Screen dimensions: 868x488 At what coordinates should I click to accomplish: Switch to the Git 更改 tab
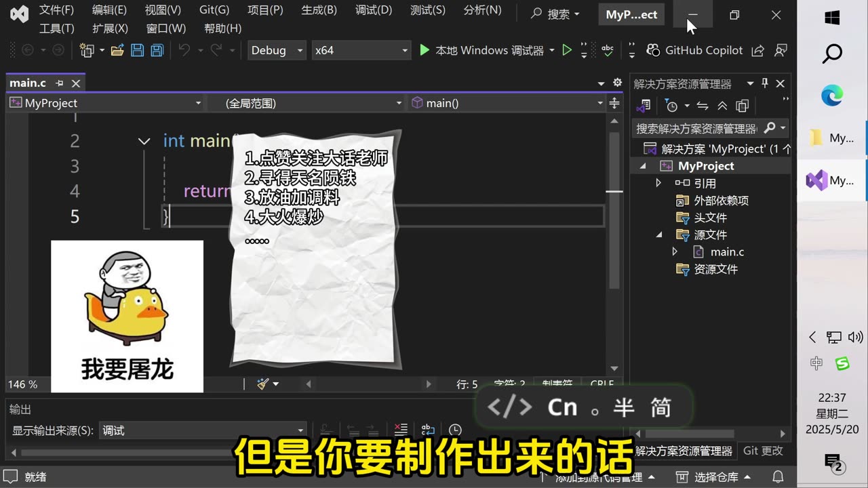point(763,451)
